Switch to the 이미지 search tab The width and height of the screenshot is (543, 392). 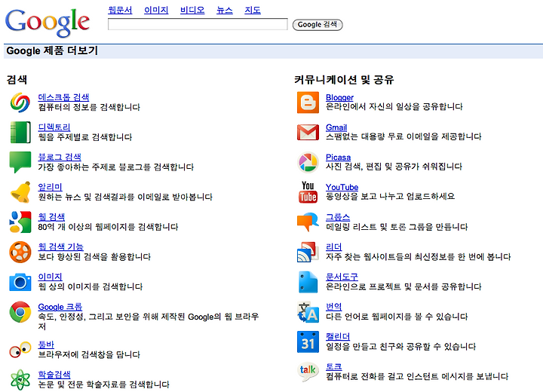pyautogui.click(x=156, y=10)
